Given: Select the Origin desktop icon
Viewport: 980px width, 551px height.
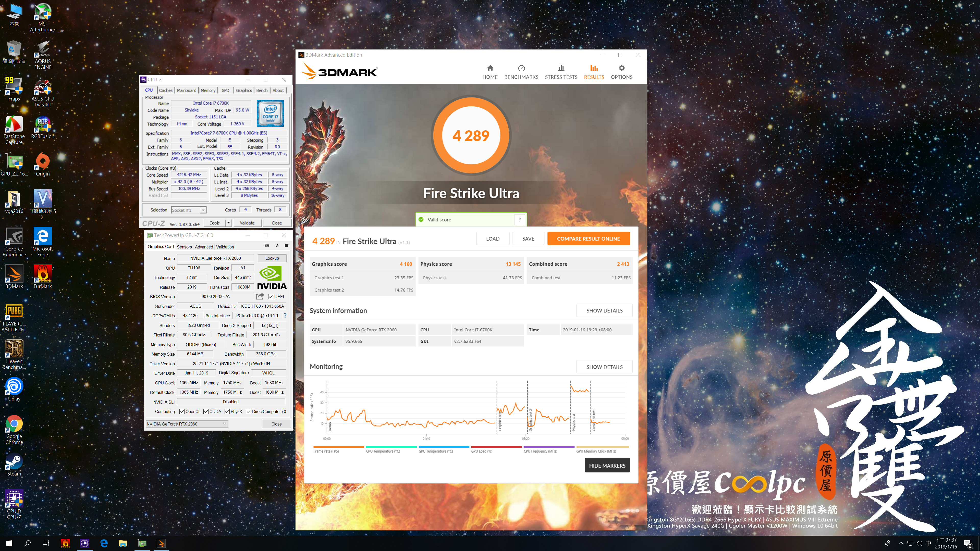Looking at the screenshot, I should click(x=43, y=165).
